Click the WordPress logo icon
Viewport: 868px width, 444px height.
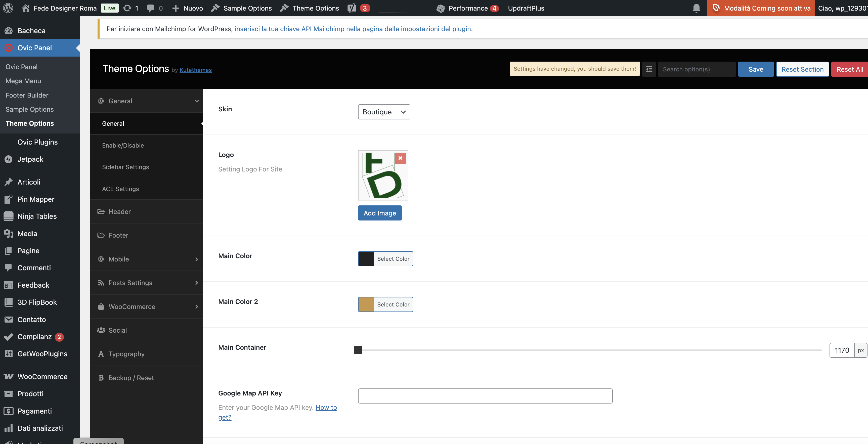8,8
